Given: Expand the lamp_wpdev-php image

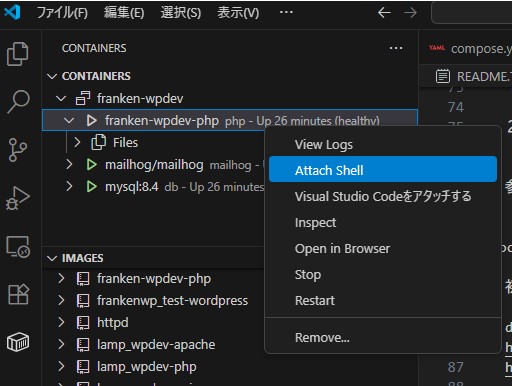Looking at the screenshot, I should [x=61, y=366].
